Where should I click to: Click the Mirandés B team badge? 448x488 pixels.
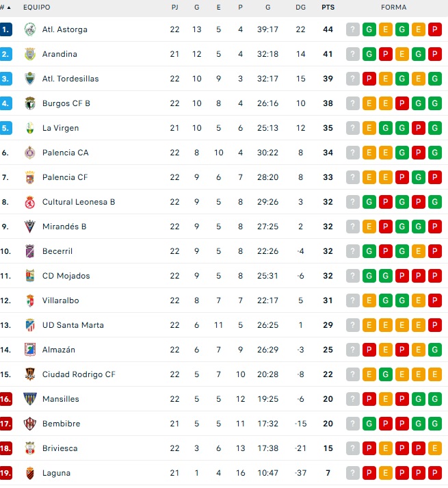click(x=29, y=227)
